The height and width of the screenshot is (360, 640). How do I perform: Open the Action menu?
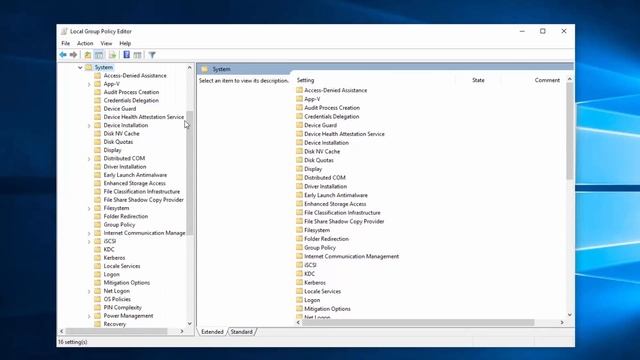(85, 43)
